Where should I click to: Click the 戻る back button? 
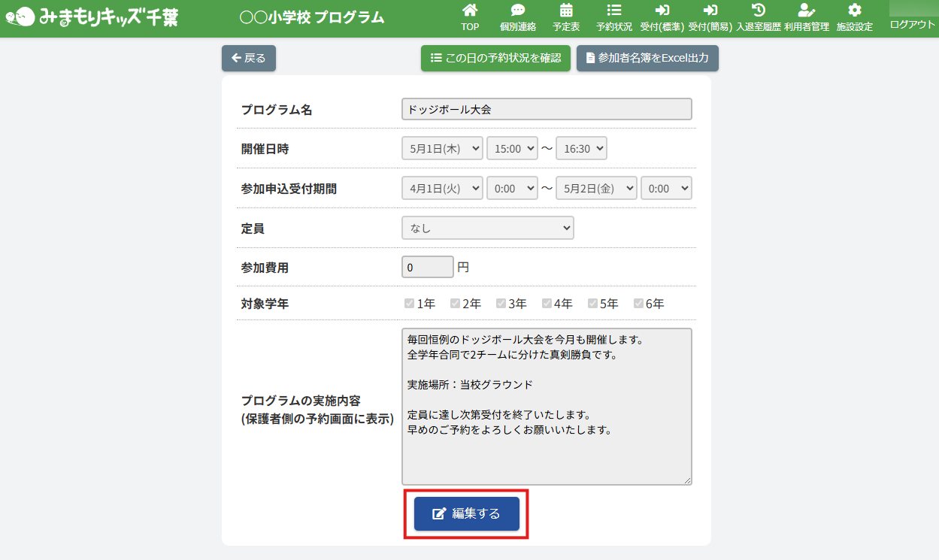249,58
